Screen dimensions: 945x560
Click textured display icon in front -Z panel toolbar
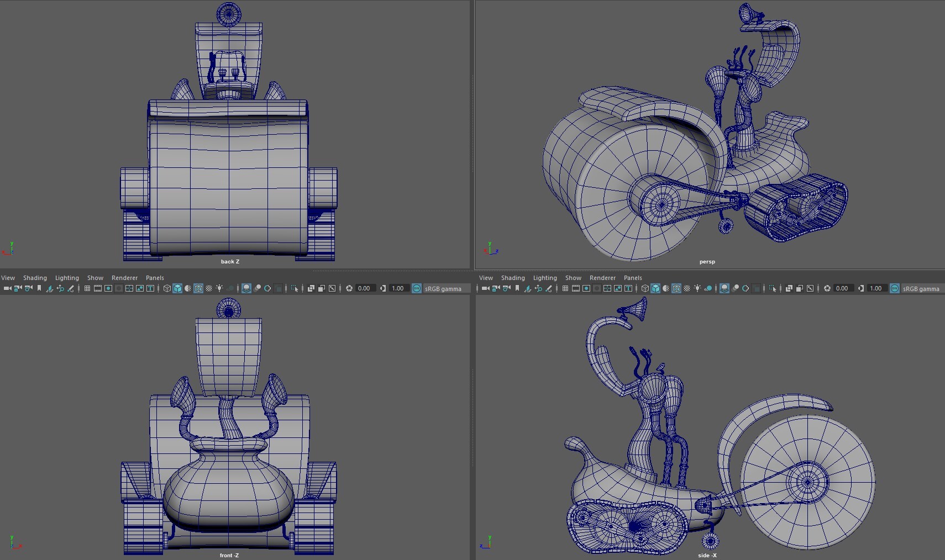point(209,288)
